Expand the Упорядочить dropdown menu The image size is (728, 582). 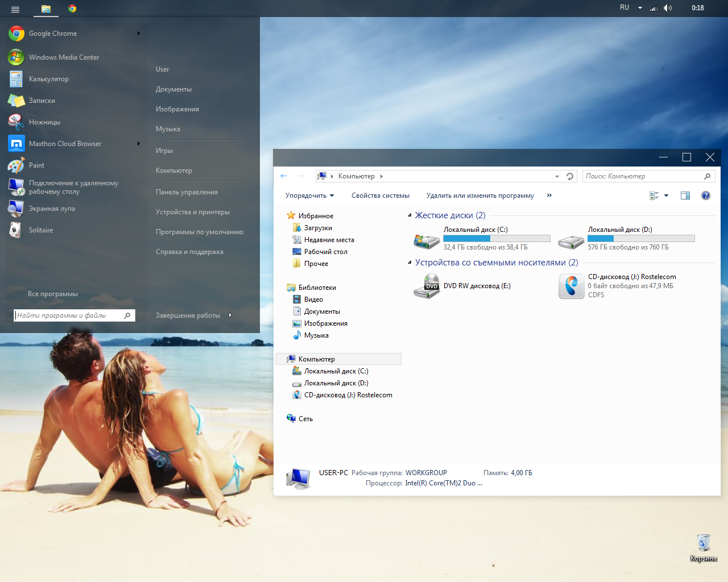pos(309,196)
